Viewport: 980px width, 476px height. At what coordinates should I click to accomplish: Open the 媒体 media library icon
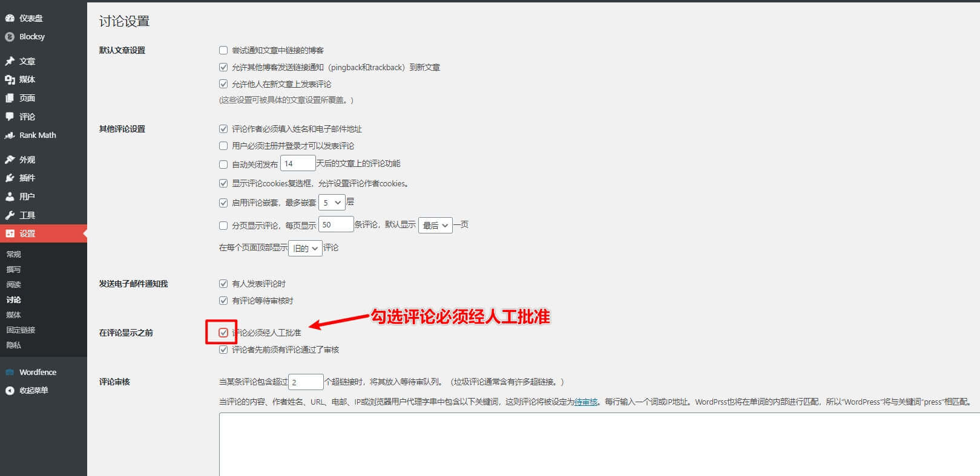(x=10, y=80)
